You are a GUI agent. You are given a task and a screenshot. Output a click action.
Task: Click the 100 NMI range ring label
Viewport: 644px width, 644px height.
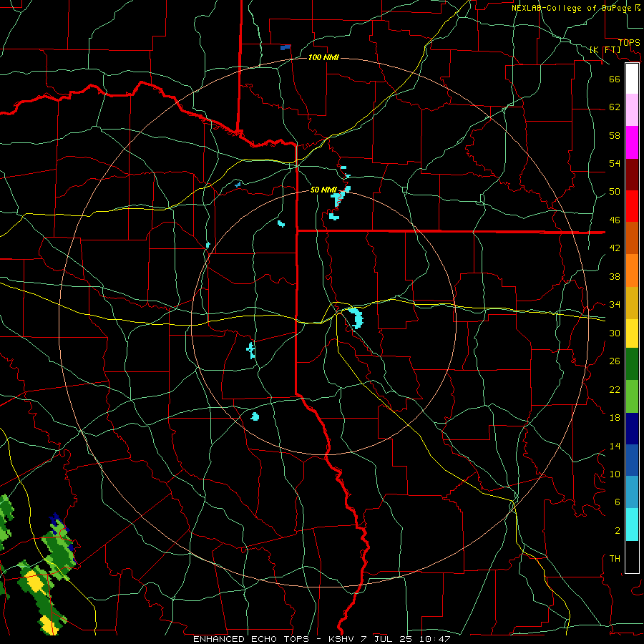323,57
